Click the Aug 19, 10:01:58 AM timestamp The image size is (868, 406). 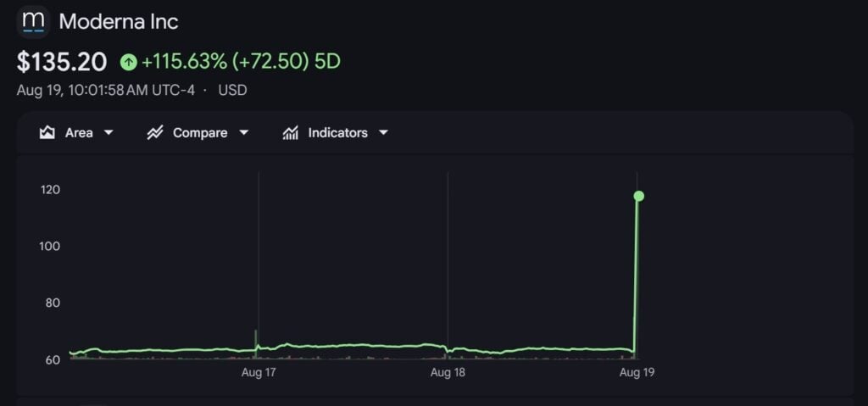pos(106,90)
